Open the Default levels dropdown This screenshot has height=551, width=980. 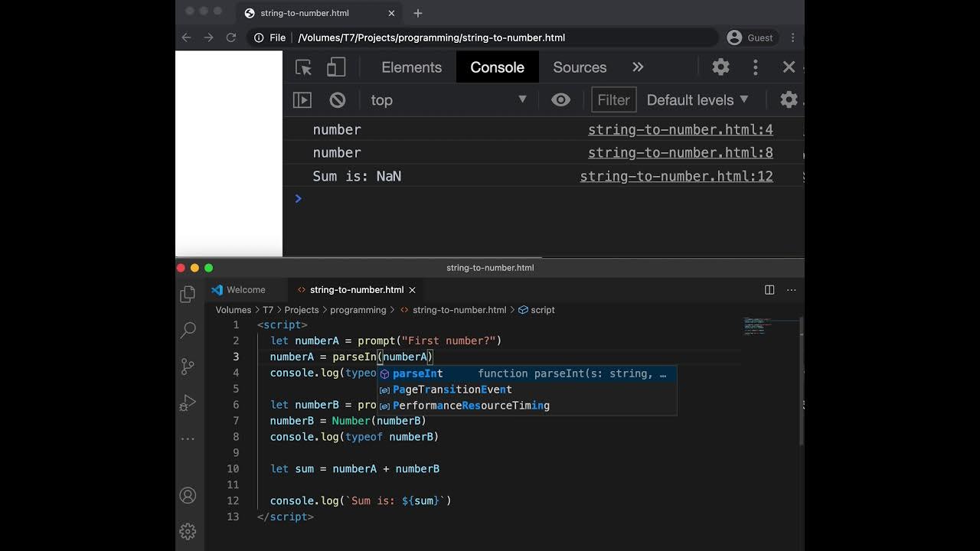[697, 100]
